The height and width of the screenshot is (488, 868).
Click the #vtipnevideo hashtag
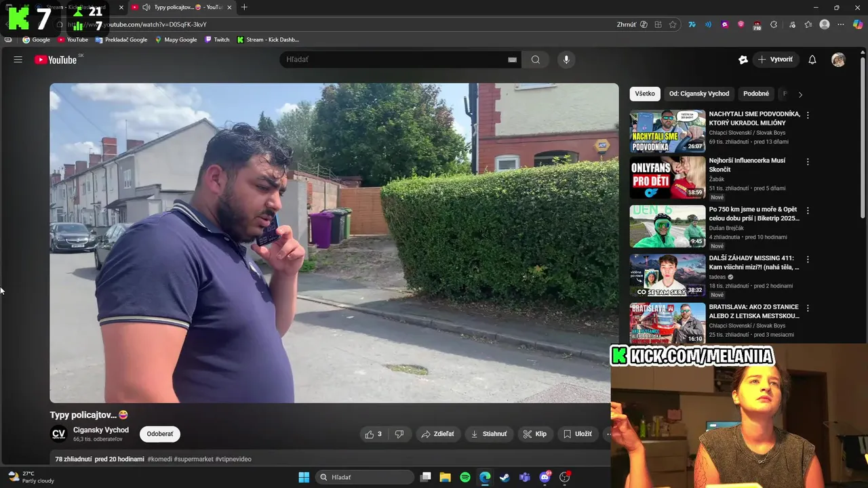click(233, 459)
